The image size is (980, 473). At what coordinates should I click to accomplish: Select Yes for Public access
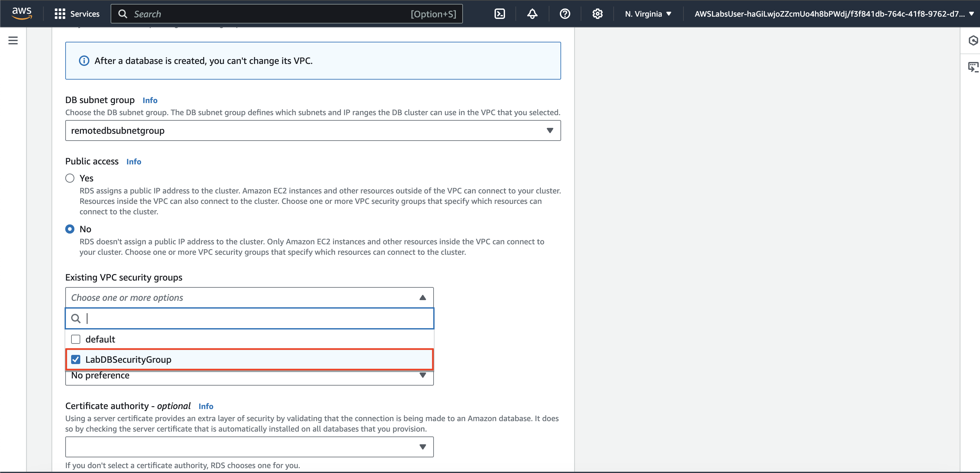(x=69, y=178)
